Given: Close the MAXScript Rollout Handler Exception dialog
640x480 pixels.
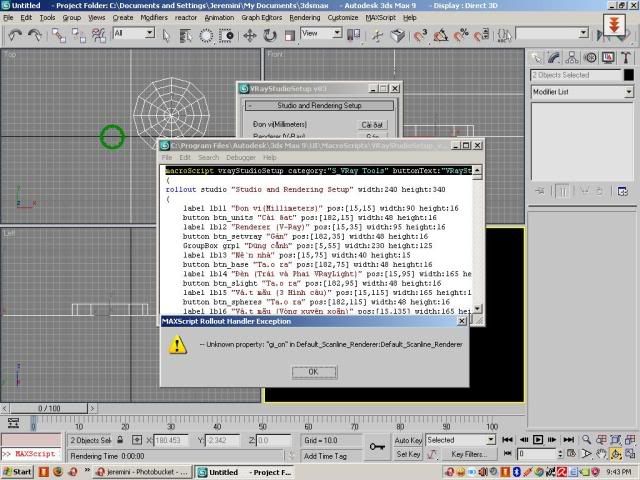Looking at the screenshot, I should pos(462,321).
